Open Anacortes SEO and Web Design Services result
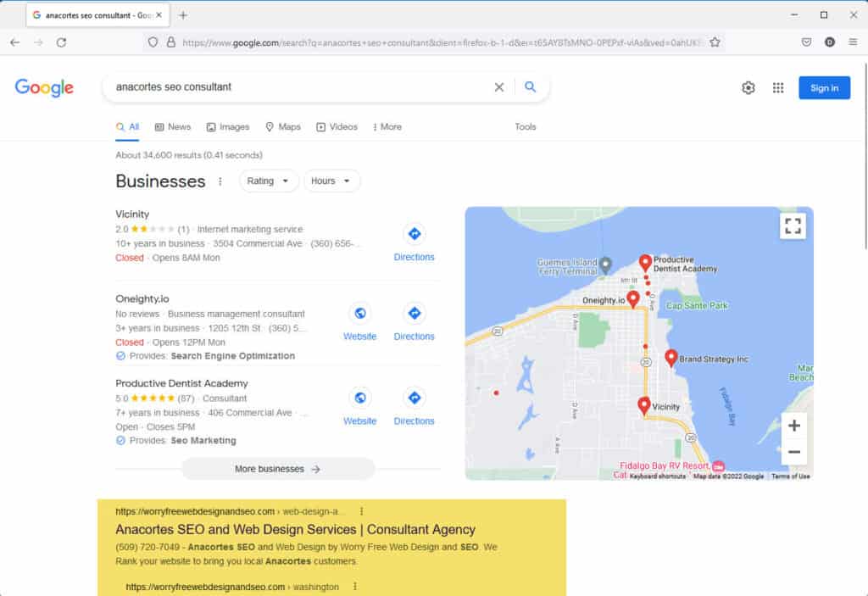This screenshot has width=868, height=596. (295, 530)
